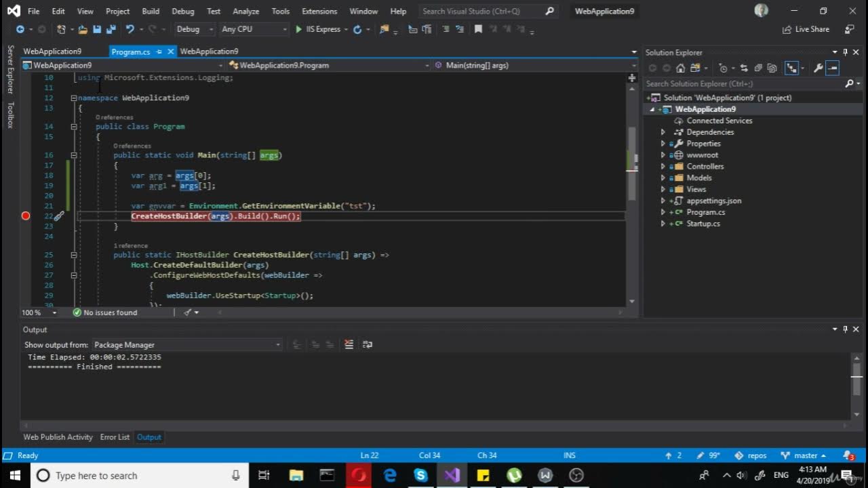Toggle auto-hide pin on Solution Explorer panel
The width and height of the screenshot is (868, 488).
tap(846, 52)
